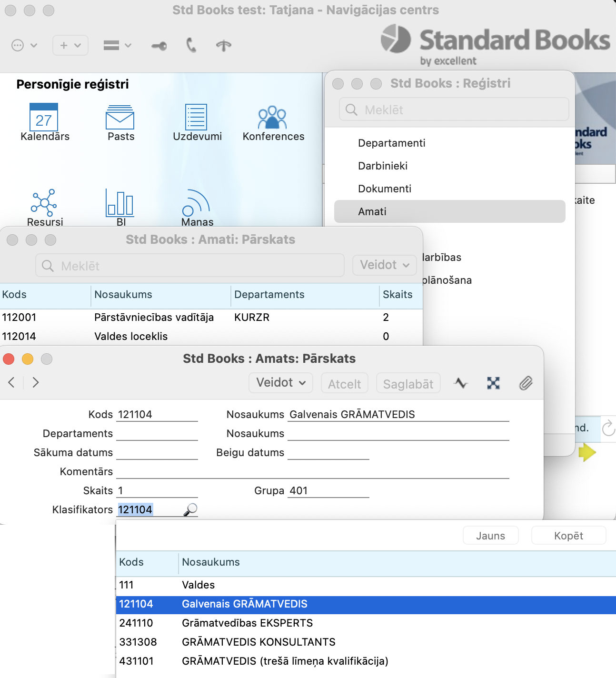The width and height of the screenshot is (616, 678).
Task: Expand the Veidot dropdown in Amats window
Action: (281, 383)
